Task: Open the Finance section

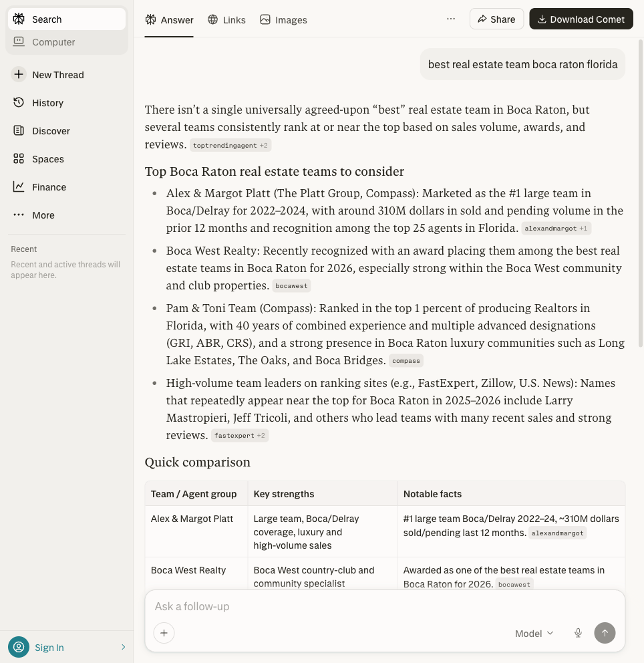Action: (x=49, y=186)
